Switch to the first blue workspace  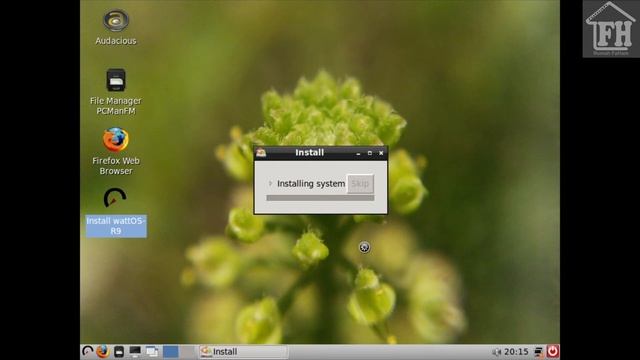[171, 351]
